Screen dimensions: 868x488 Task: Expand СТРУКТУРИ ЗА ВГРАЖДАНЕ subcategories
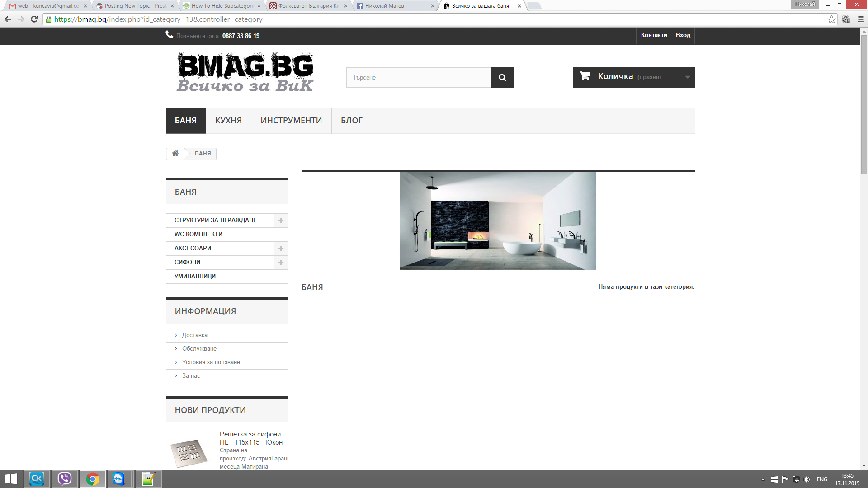(281, 221)
